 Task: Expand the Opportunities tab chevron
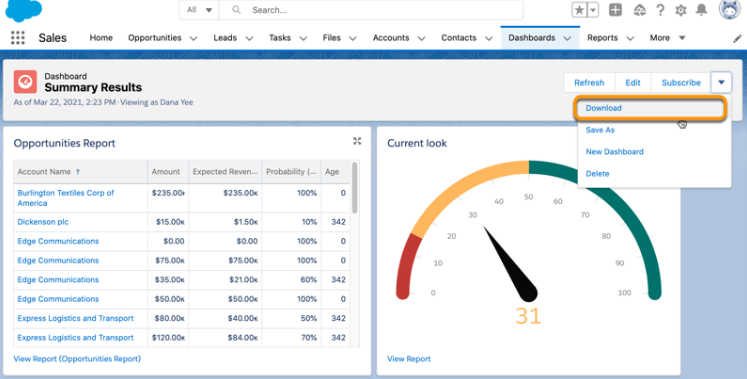(193, 38)
